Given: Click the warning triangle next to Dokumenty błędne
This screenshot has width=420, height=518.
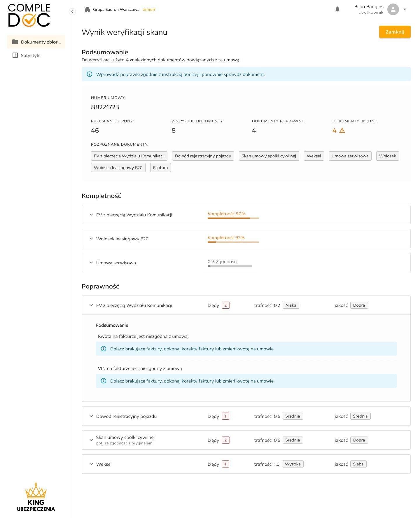Looking at the screenshot, I should coord(342,131).
